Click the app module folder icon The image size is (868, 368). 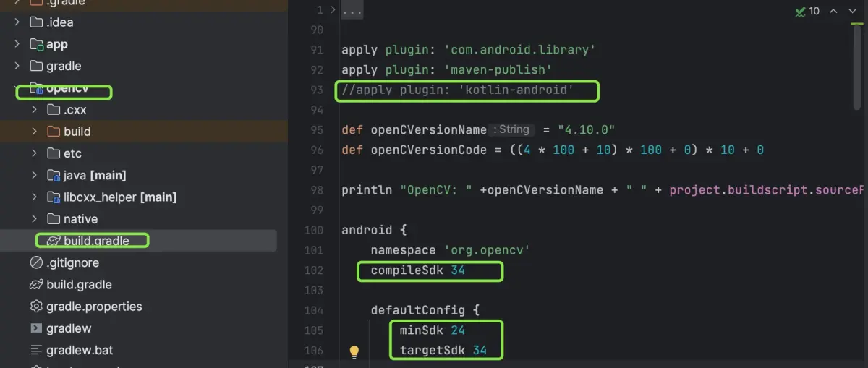pyautogui.click(x=36, y=44)
